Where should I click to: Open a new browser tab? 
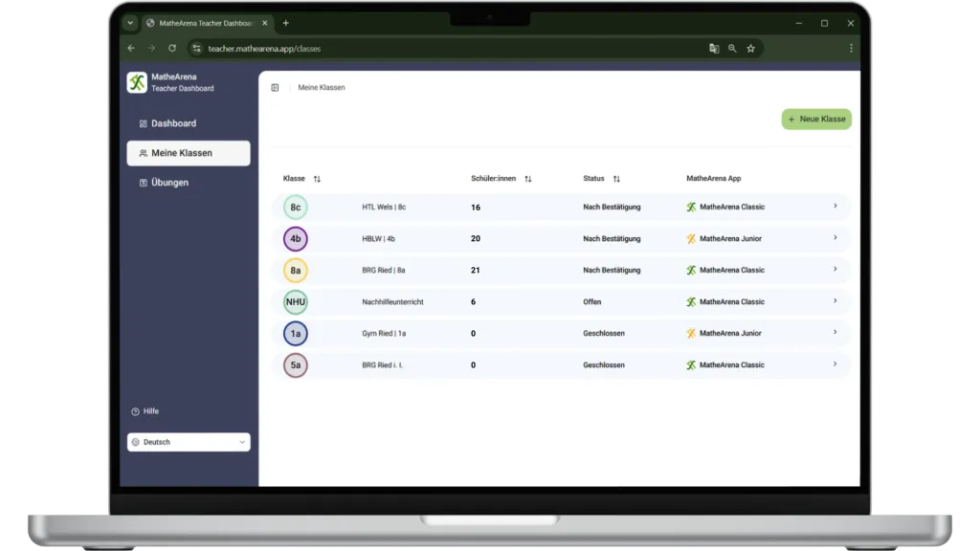coord(286,23)
